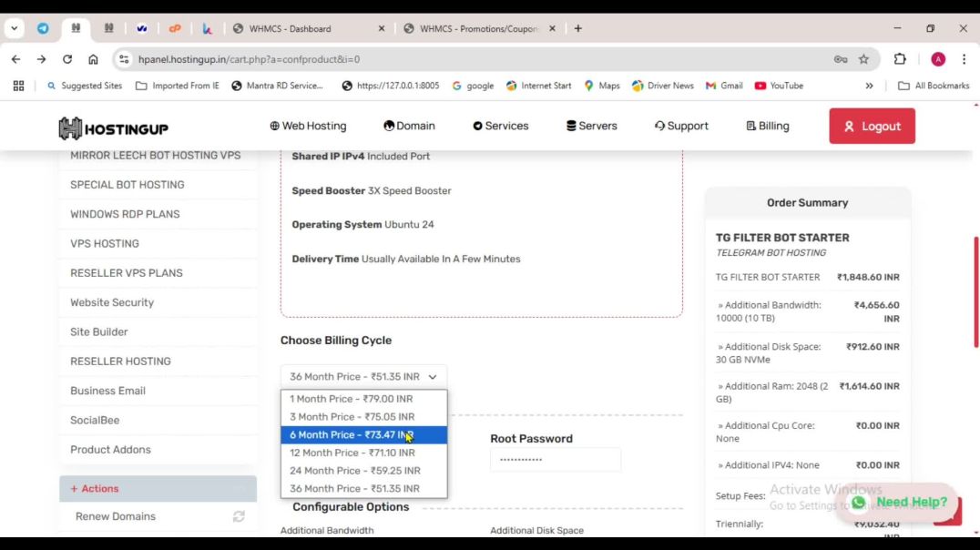Click the page vertical scrollbar
This screenshot has height=550, width=980.
coord(975,292)
